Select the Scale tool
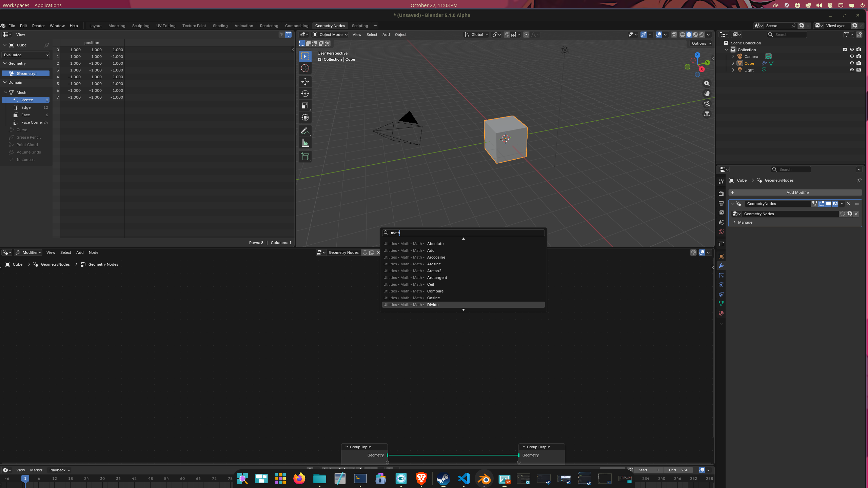Screen dimensions: 868x488 305,105
